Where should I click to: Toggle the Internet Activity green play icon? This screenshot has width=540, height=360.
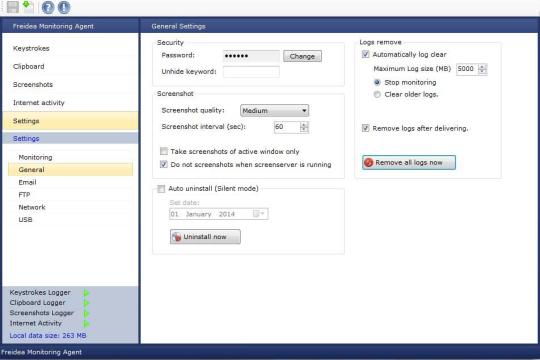(86, 324)
